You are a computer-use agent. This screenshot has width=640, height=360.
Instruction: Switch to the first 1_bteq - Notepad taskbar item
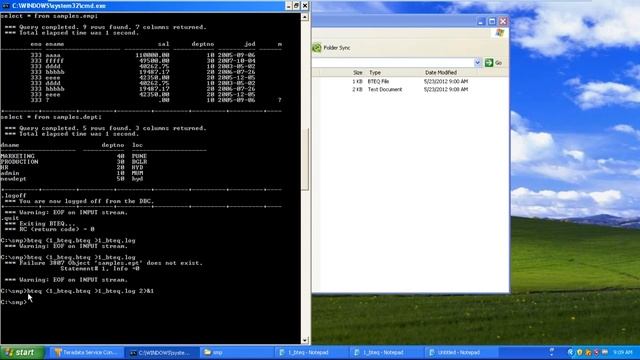pos(311,352)
